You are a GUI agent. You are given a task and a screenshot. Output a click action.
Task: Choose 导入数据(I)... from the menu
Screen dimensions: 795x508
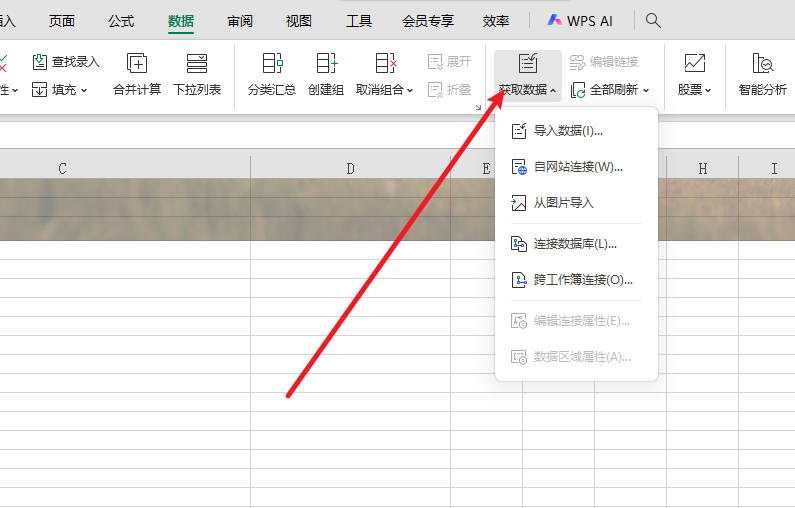pos(576,131)
